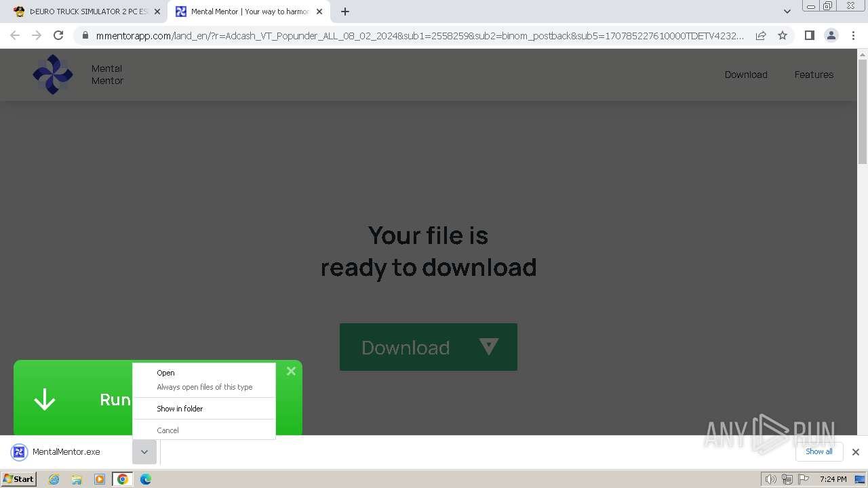The height and width of the screenshot is (488, 868).
Task: Click the green Download button
Action: click(x=429, y=347)
